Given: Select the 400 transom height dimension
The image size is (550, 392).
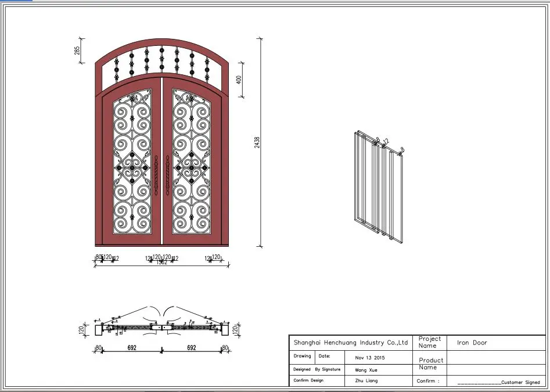Looking at the screenshot, I should pos(239,80).
